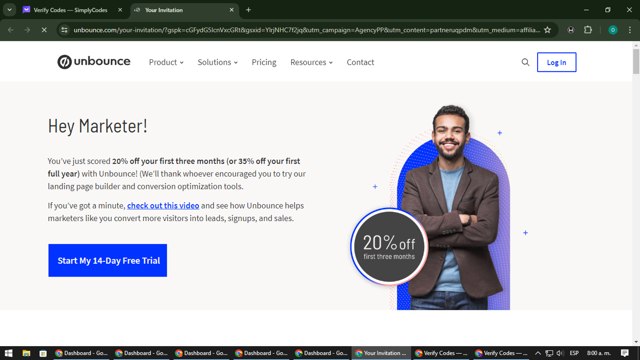Viewport: 640px width, 360px height.
Task: Click the Log In button
Action: pos(556,62)
